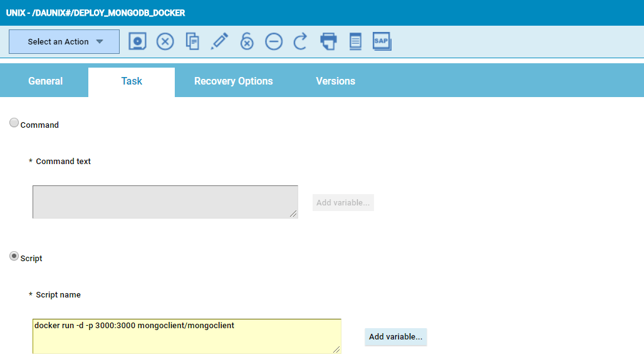Click inside the Script name text field

point(186,336)
